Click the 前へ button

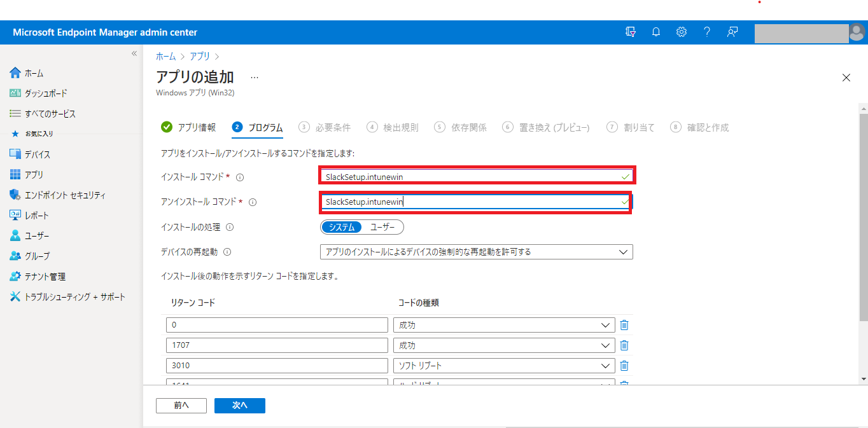[x=181, y=405]
